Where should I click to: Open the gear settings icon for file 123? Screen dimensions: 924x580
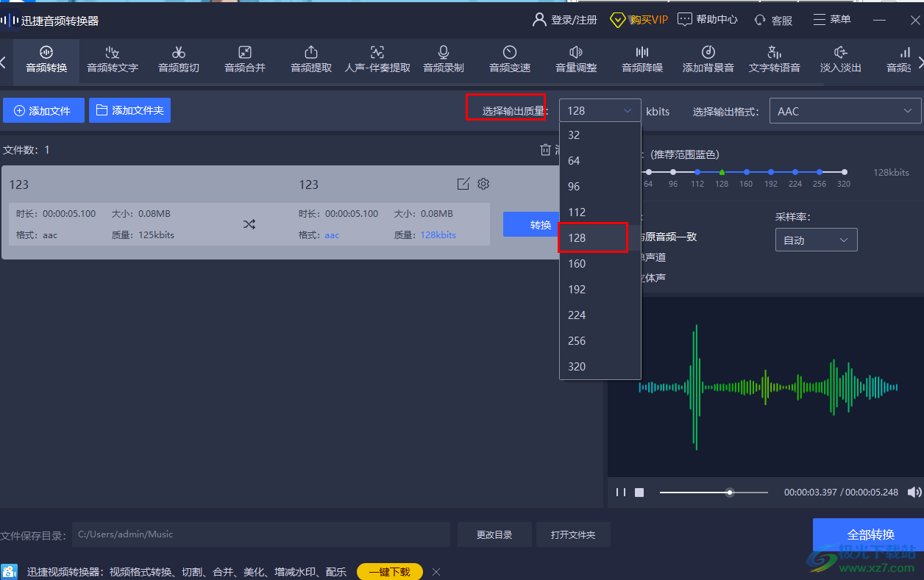(483, 184)
